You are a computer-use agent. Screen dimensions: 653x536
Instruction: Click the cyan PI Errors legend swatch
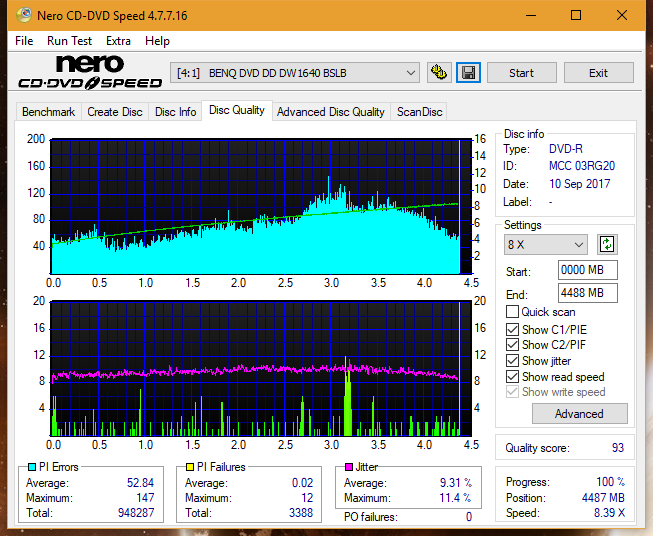(x=32, y=467)
